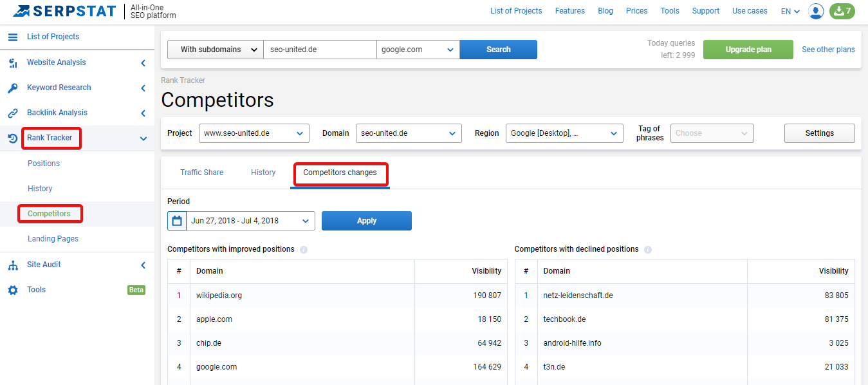The width and height of the screenshot is (868, 385).
Task: Click the blue Search button
Action: 499,50
